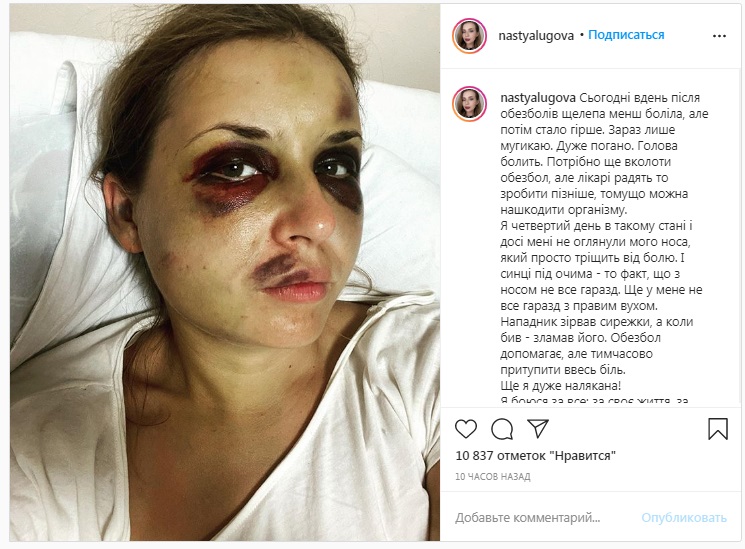Follow the account via Подписаться

tap(626, 35)
